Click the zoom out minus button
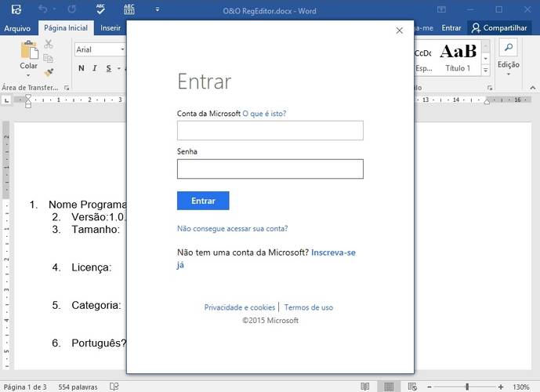The image size is (540, 392). [x=429, y=387]
